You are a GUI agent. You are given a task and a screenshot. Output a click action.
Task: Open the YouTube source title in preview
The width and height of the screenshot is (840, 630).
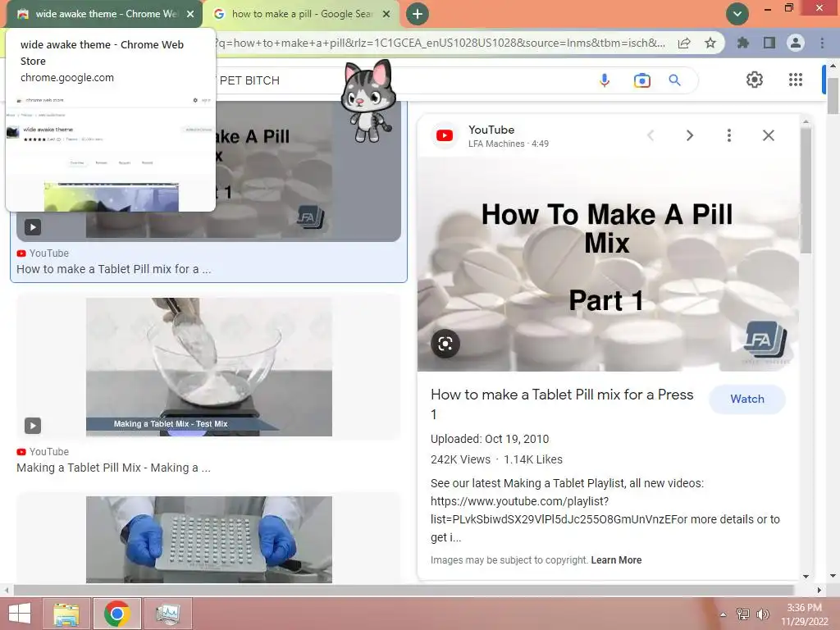(491, 130)
